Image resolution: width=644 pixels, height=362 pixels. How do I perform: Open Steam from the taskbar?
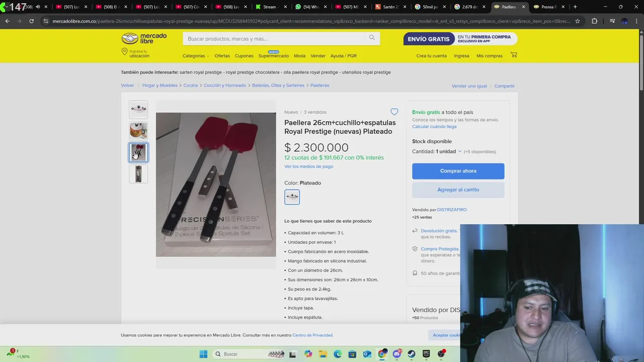pyautogui.click(x=412, y=354)
